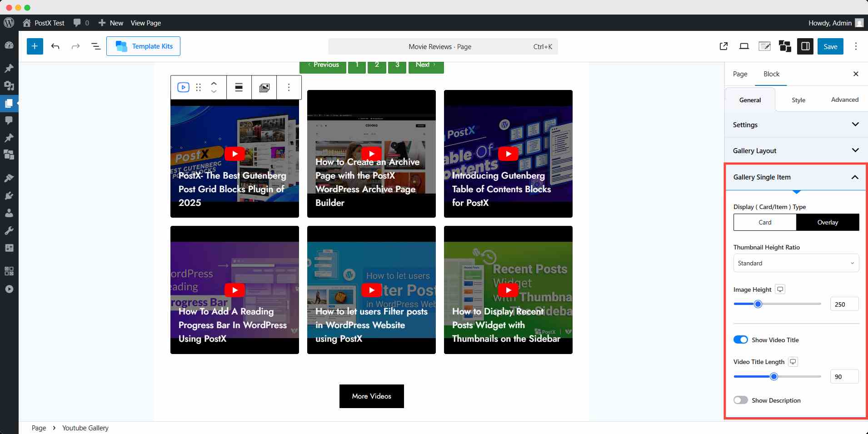This screenshot has height=434, width=868.
Task: Open the Thumbnail Height Ratio dropdown
Action: 796,263
